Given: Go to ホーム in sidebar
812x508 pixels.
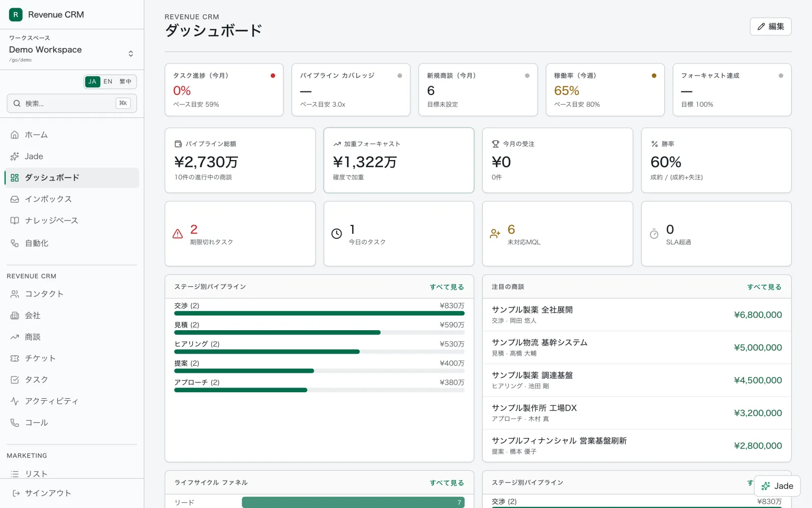Looking at the screenshot, I should tap(72, 135).
